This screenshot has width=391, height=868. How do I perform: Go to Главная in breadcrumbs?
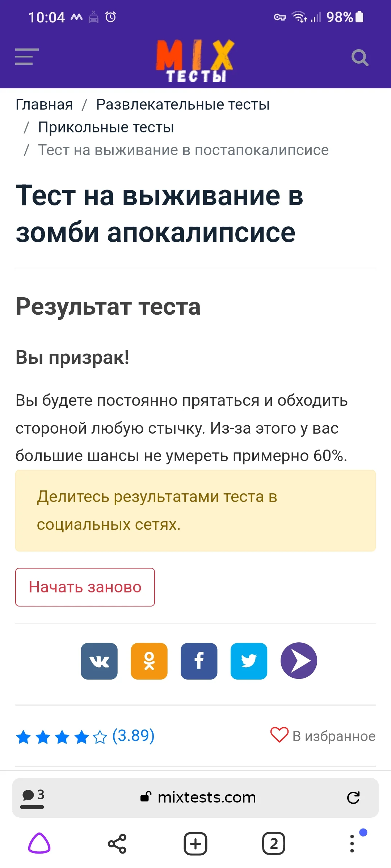tap(44, 104)
